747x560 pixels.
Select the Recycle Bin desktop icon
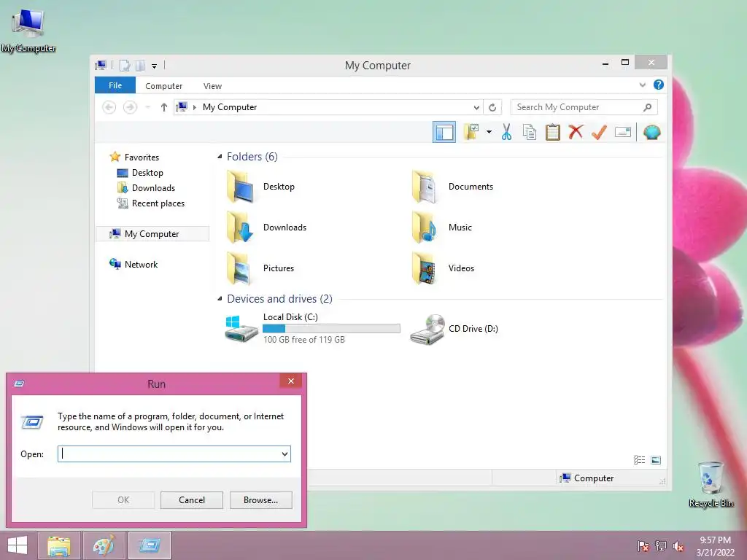point(711,484)
